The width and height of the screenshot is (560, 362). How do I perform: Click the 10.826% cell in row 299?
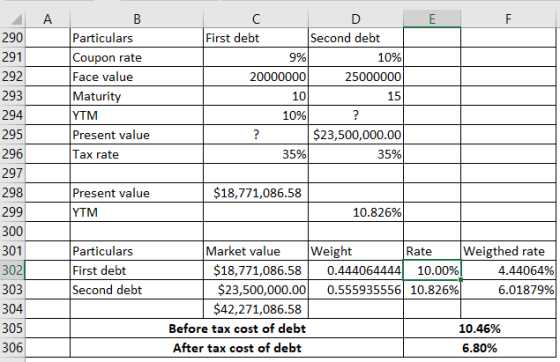tap(356, 212)
